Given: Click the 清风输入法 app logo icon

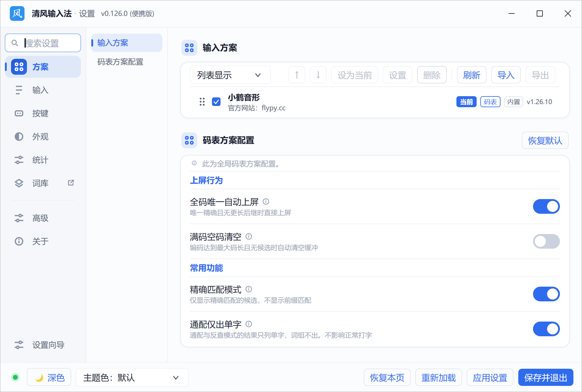Looking at the screenshot, I should pos(17,13).
